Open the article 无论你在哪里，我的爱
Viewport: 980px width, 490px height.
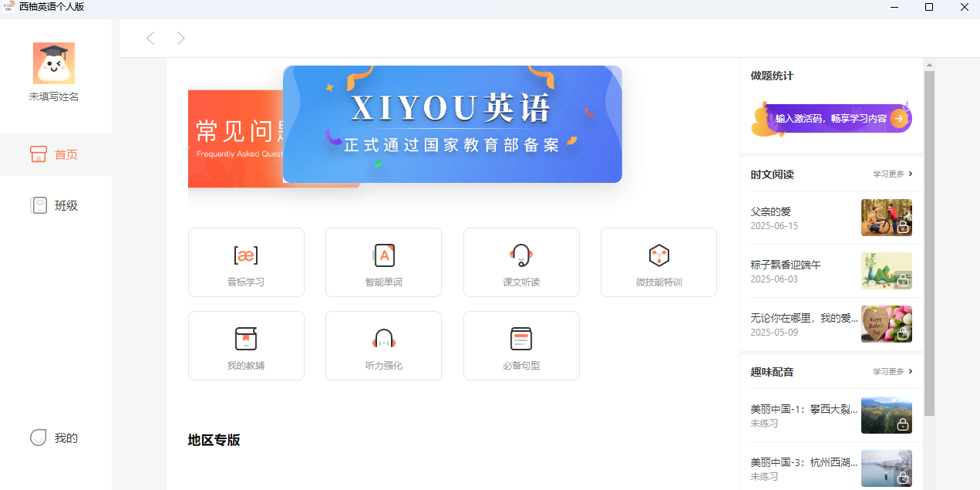tap(804, 318)
